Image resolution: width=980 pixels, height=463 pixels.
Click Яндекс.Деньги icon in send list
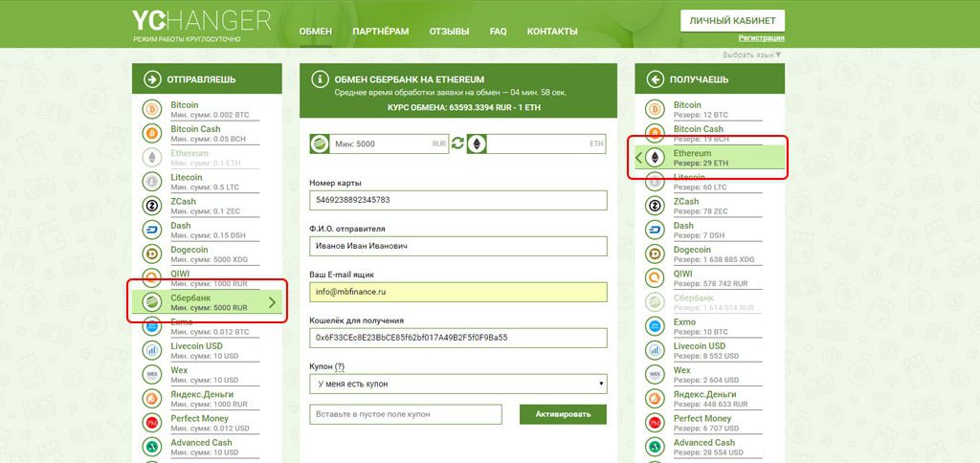click(151, 399)
